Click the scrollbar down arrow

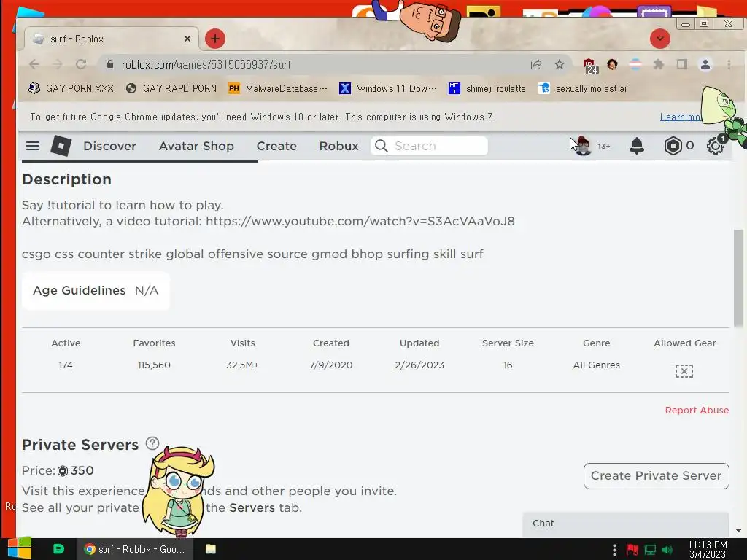tap(738, 531)
